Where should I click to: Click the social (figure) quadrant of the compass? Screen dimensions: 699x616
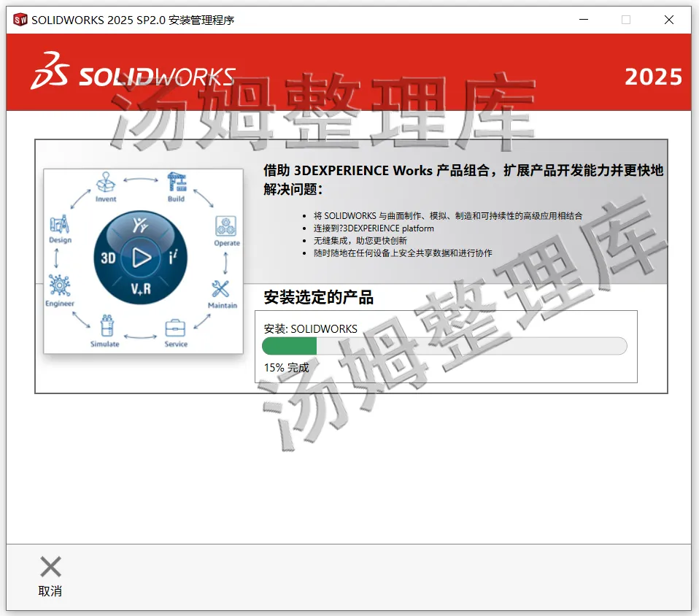pos(140,226)
